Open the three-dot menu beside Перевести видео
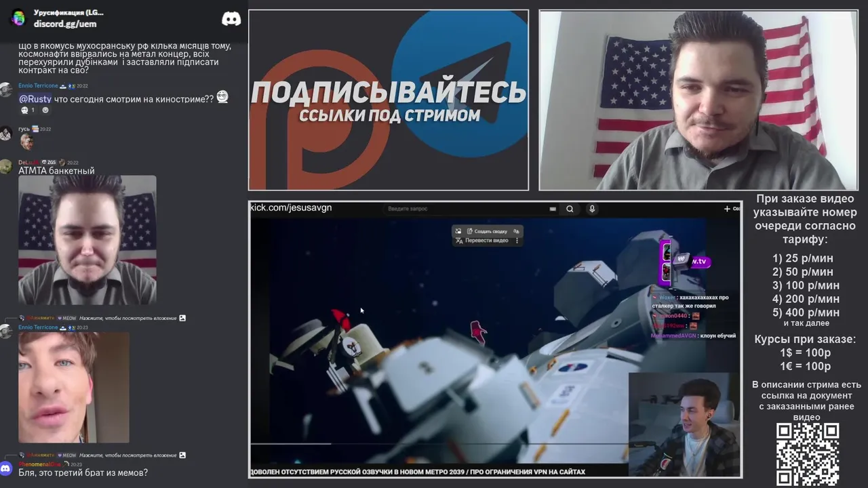868x488 pixels. click(x=517, y=241)
